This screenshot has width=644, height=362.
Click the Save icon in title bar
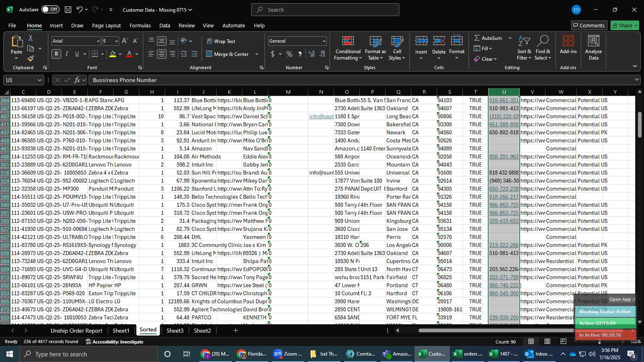pos(68,10)
